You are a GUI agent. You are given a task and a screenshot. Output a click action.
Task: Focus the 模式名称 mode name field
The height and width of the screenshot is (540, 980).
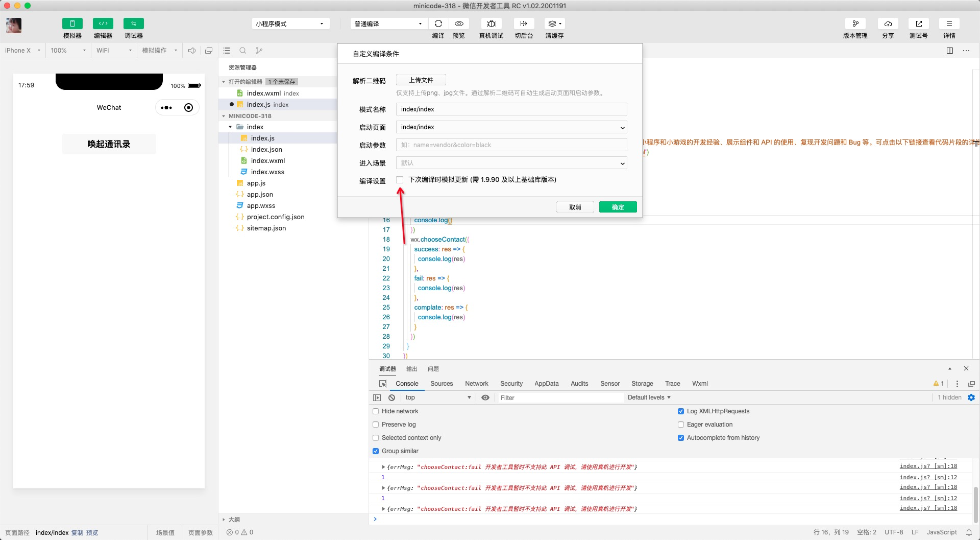click(511, 109)
